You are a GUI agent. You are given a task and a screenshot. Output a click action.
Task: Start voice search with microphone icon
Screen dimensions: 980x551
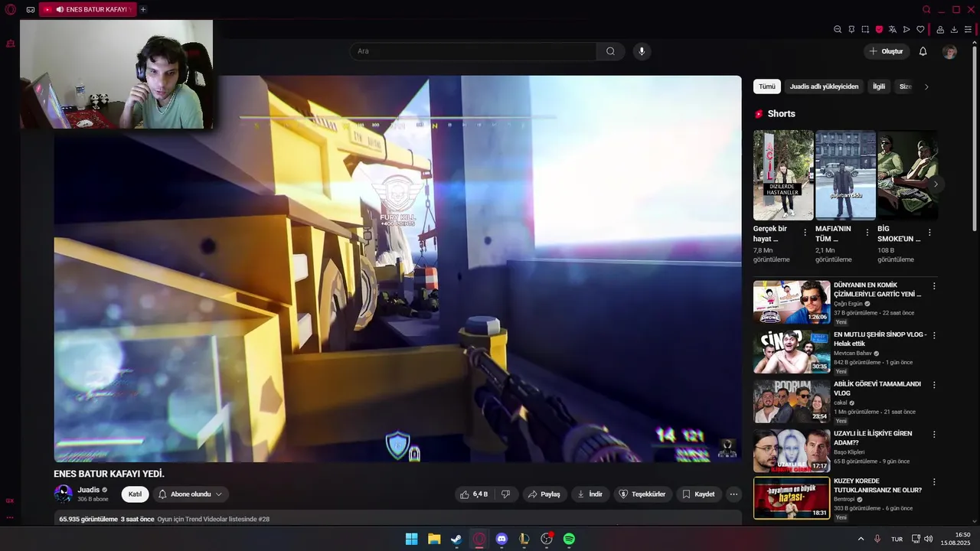click(x=642, y=51)
